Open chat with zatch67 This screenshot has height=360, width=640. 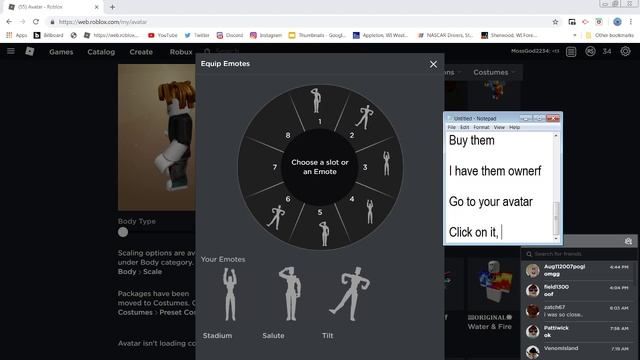click(x=579, y=311)
